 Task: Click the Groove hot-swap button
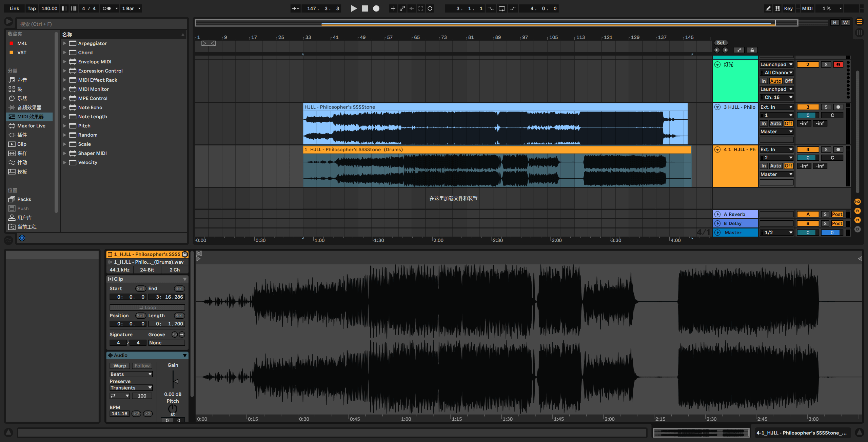point(174,335)
